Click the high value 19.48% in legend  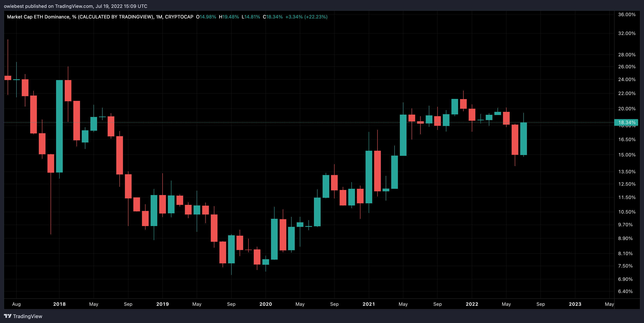[230, 17]
